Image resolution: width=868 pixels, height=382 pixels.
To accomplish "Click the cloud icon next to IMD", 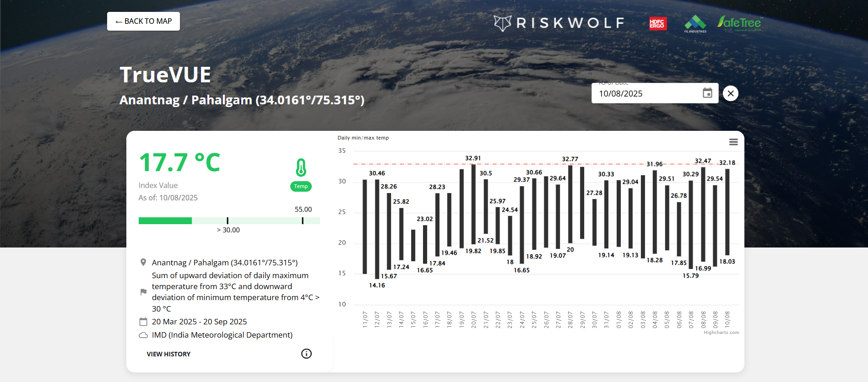I will [x=143, y=335].
